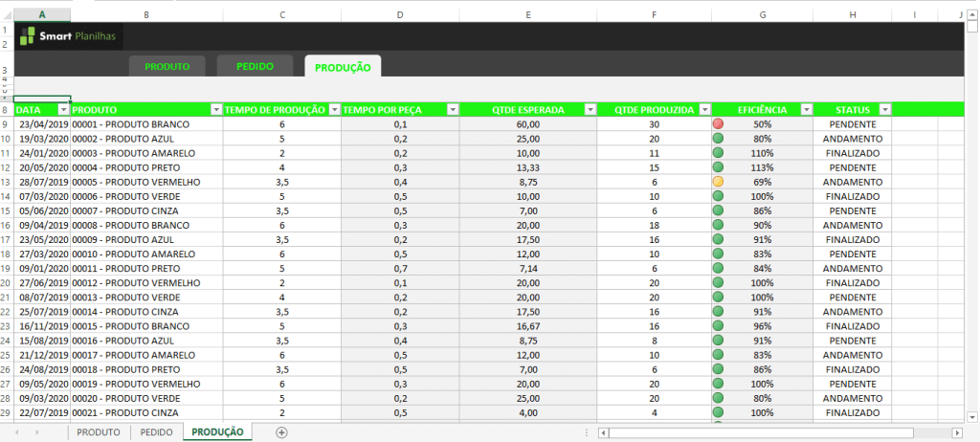
Task: Click yellow efficiency indicator for 69% row
Action: [718, 182]
